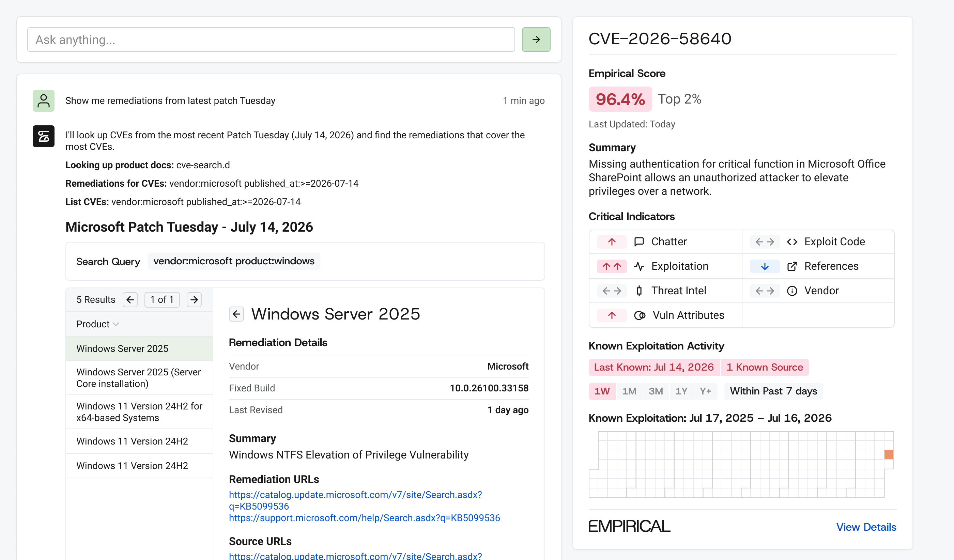Click the Chatter upward trend arrow
This screenshot has width=954, height=560.
pyautogui.click(x=612, y=242)
